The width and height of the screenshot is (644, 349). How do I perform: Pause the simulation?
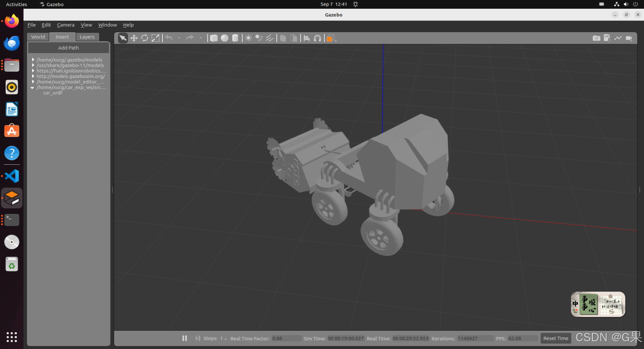click(185, 338)
